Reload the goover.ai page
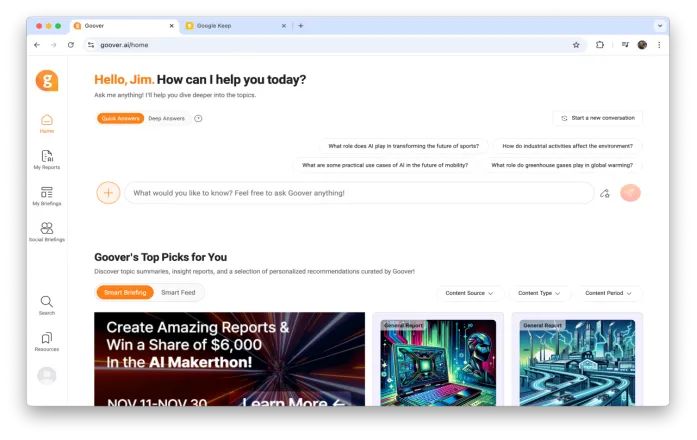The height and width of the screenshot is (440, 697). pos(71,45)
